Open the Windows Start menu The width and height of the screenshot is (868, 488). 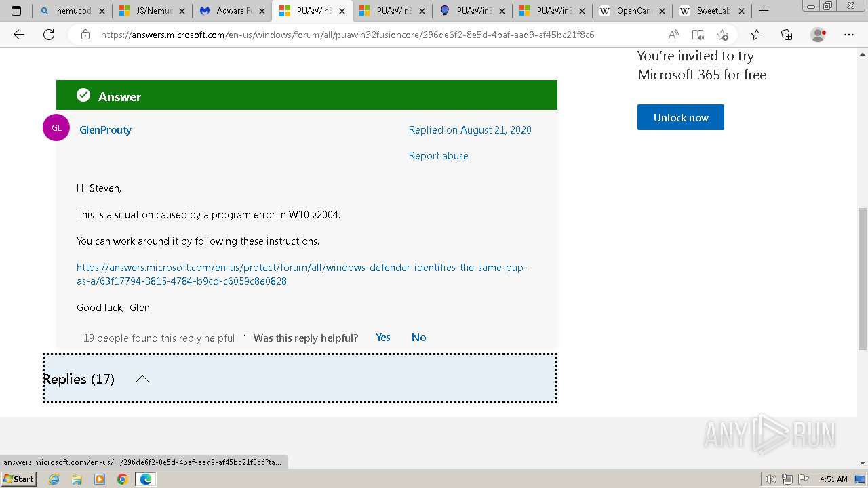[18, 479]
